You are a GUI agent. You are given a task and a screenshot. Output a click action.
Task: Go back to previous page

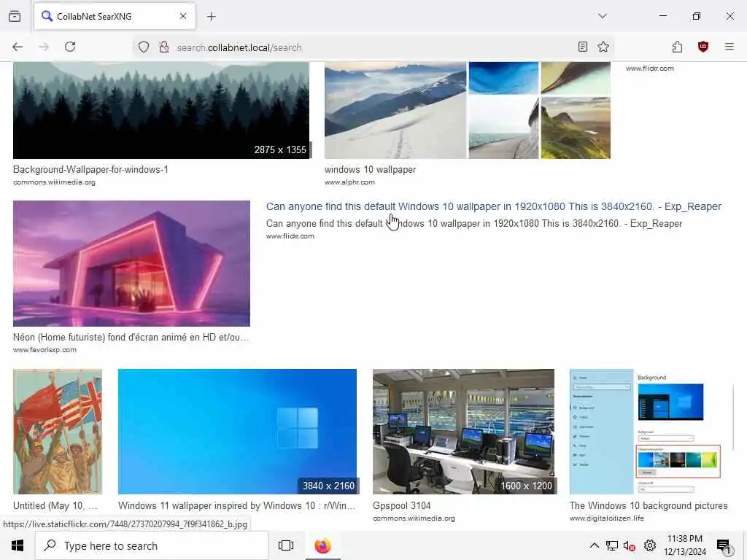pyautogui.click(x=18, y=47)
